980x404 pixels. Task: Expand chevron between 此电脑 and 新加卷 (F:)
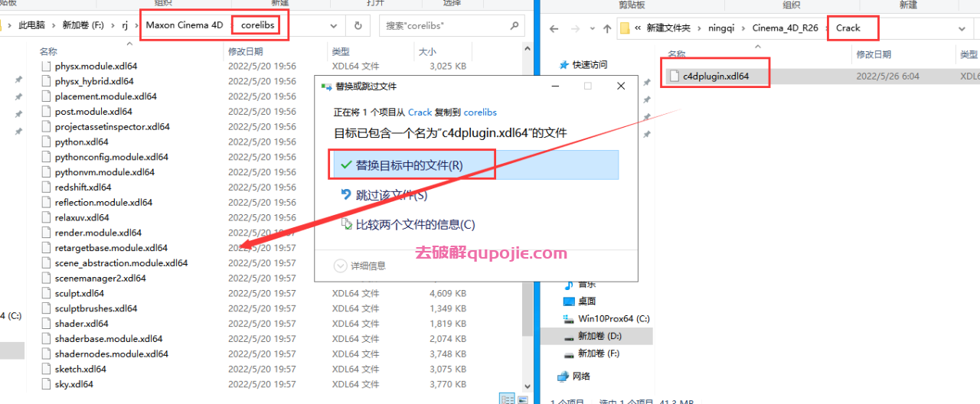point(53,25)
